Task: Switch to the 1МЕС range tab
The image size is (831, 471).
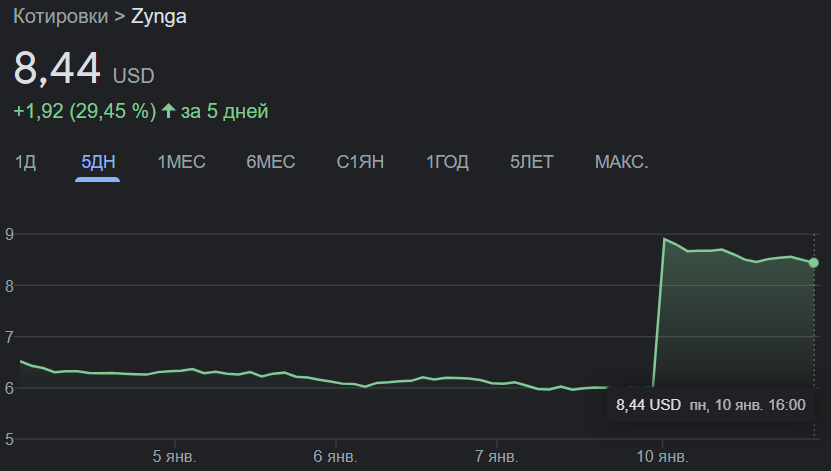Action: [181, 162]
